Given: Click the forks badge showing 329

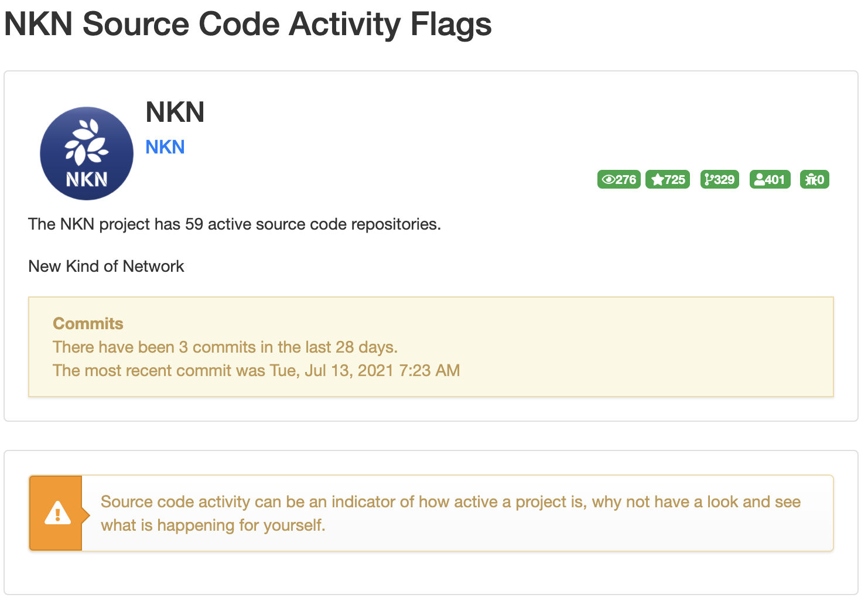Looking at the screenshot, I should click(x=720, y=179).
